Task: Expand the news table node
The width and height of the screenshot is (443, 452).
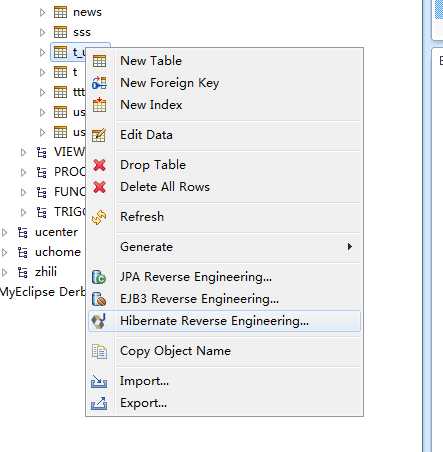Action: coord(42,12)
